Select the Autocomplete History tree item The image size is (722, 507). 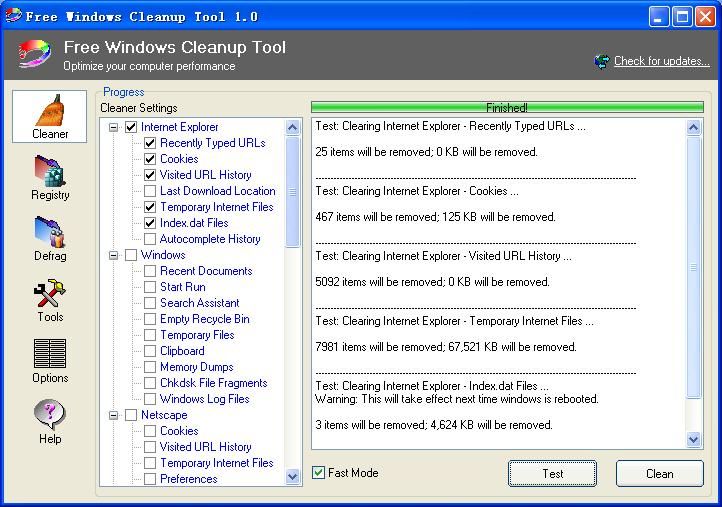pyautogui.click(x=210, y=239)
